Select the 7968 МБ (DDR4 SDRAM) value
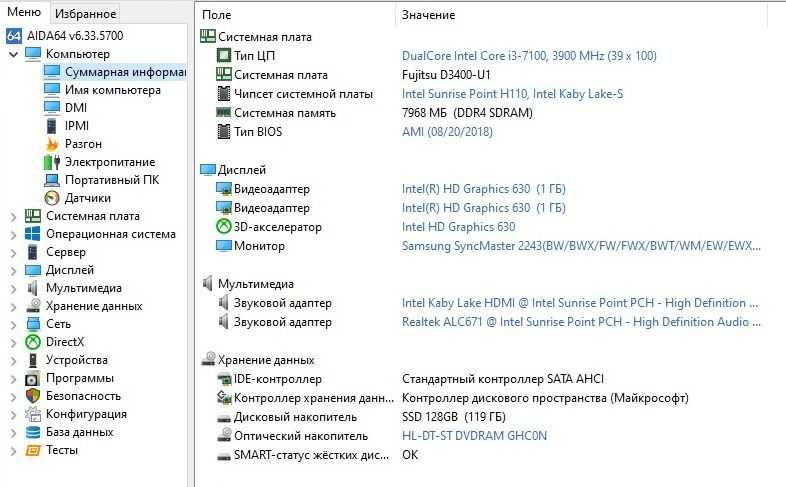The image size is (786, 487). (467, 113)
